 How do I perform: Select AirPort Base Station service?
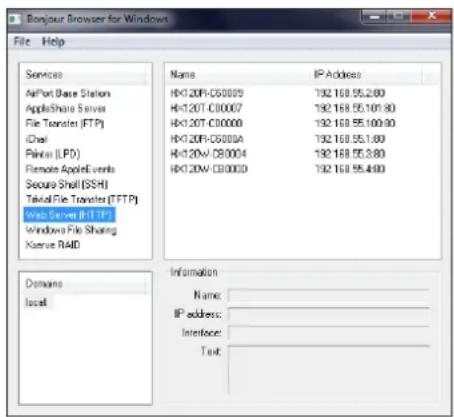(68, 93)
